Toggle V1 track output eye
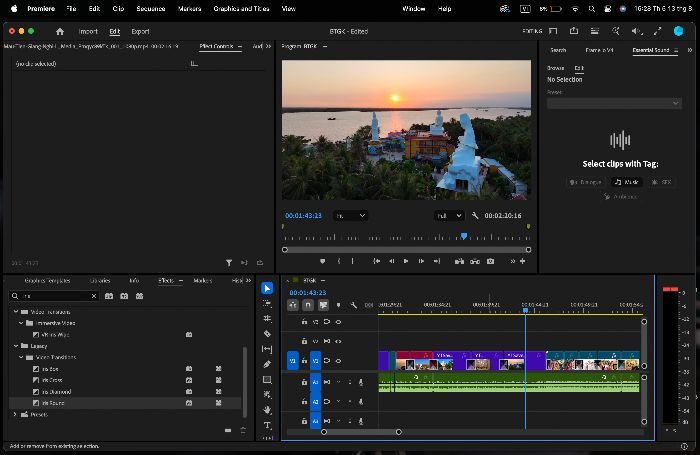 (338, 361)
